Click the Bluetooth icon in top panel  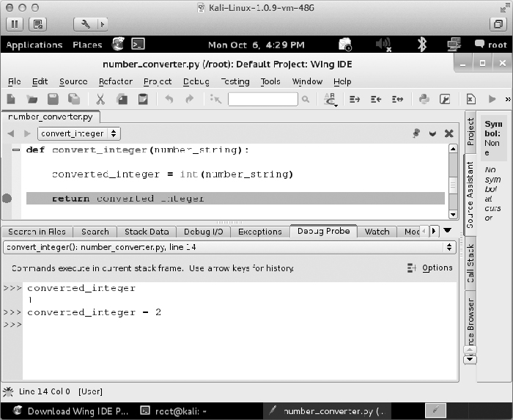422,45
